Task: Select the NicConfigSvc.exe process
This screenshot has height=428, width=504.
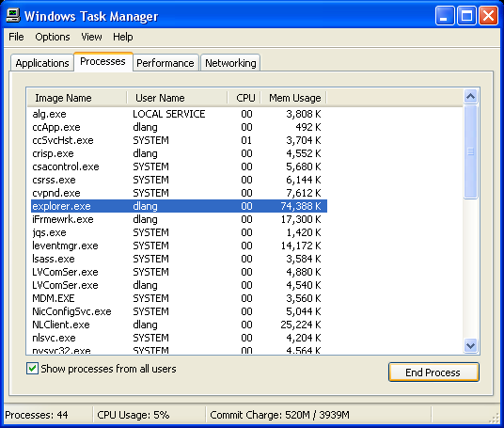Action: pos(179,311)
